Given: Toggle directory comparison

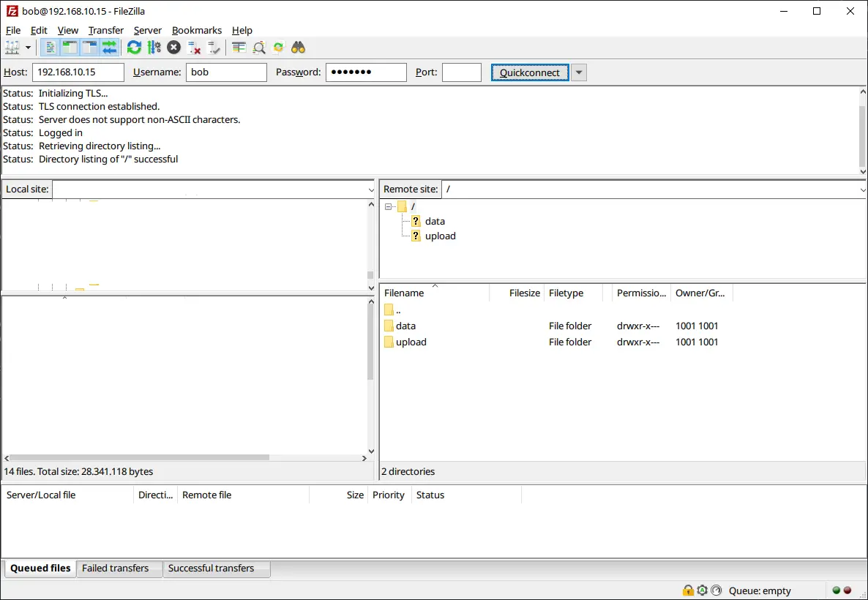Looking at the screenshot, I should tap(259, 48).
